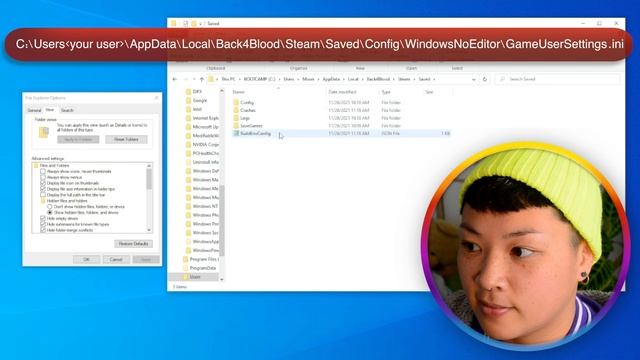Select Google folder in navigation pane

pyautogui.click(x=200, y=100)
